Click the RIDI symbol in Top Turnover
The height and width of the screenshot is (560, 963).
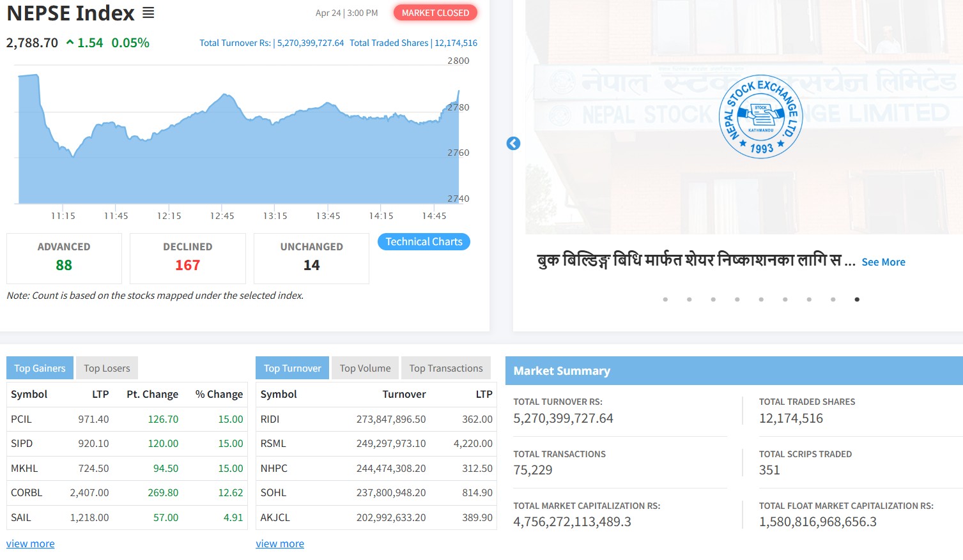coord(270,420)
